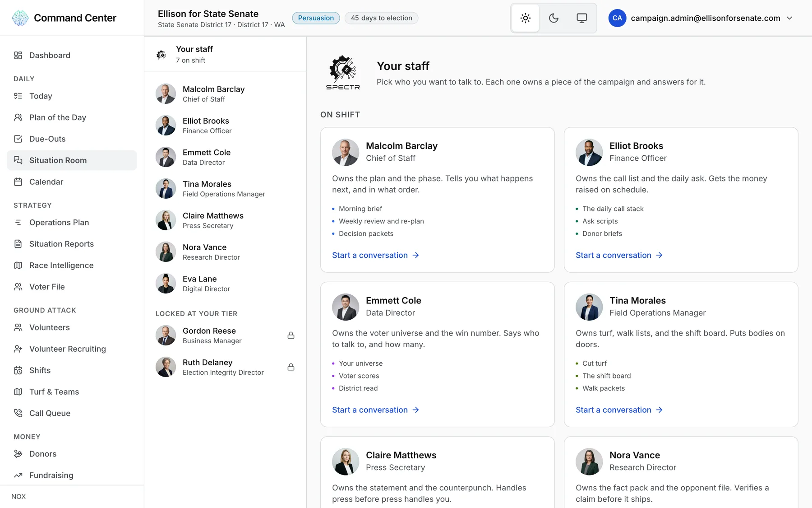Click Claire Matthews card photo
The image size is (812, 508).
pyautogui.click(x=346, y=461)
